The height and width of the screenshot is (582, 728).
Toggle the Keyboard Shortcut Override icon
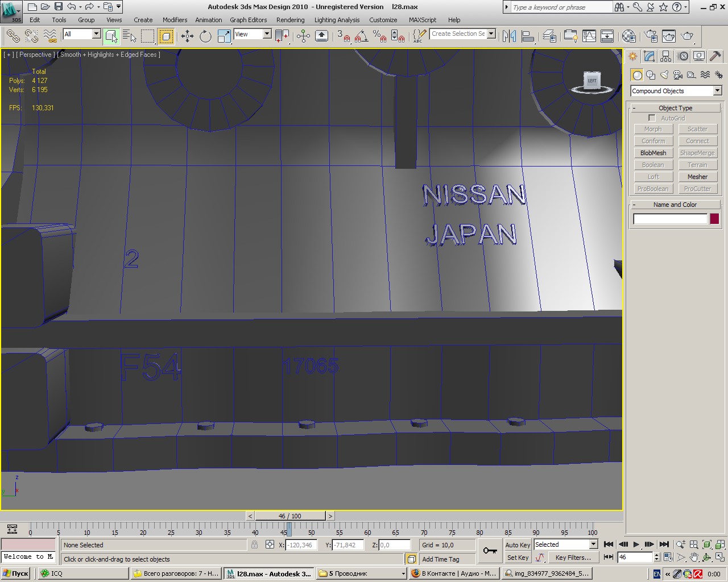click(x=322, y=36)
